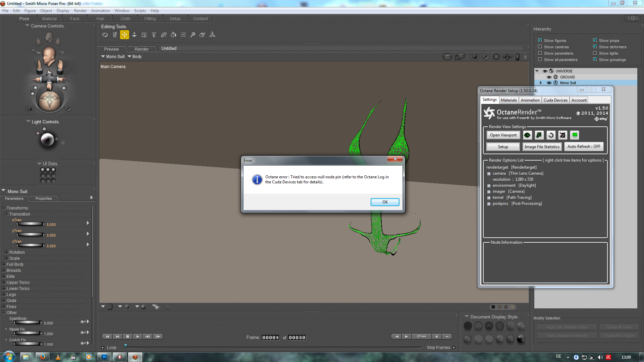The height and width of the screenshot is (362, 644).
Task: Select the View Magnifier tool
Action: [193, 35]
